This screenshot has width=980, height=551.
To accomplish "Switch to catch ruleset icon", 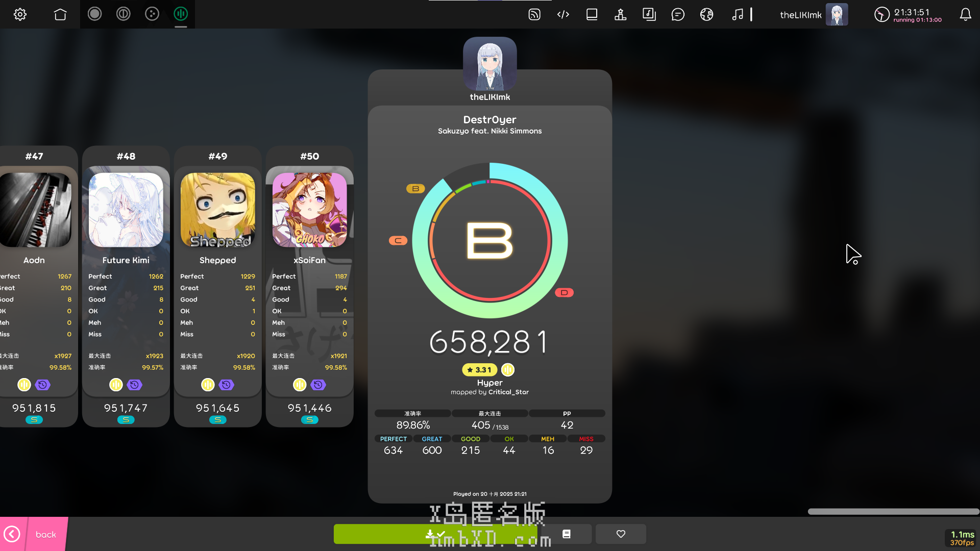I will [152, 14].
